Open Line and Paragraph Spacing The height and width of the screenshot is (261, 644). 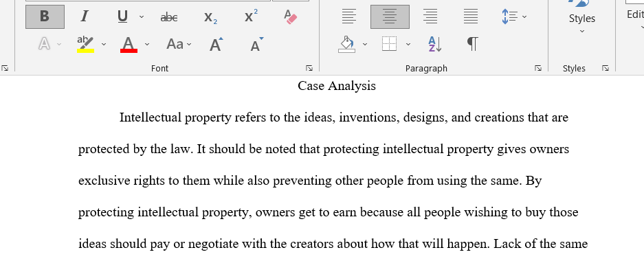[510, 16]
